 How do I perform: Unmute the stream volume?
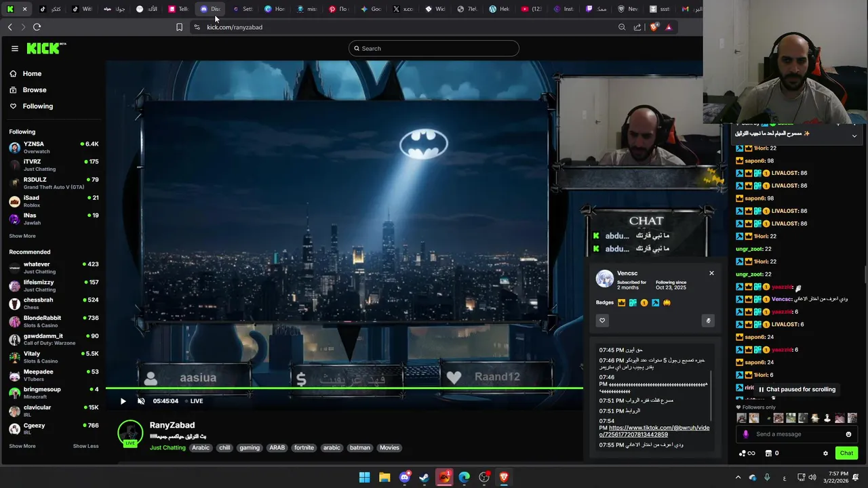pos(141,401)
